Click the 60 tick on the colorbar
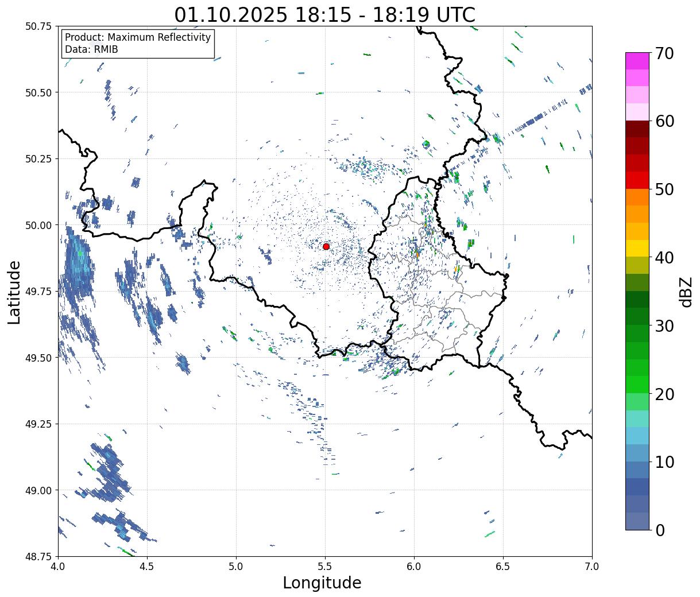Screen dimensions: 700x597 point(664,121)
